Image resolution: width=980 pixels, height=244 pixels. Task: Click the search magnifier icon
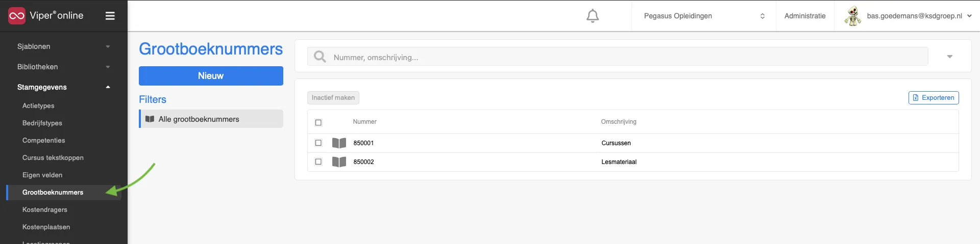[x=320, y=57]
